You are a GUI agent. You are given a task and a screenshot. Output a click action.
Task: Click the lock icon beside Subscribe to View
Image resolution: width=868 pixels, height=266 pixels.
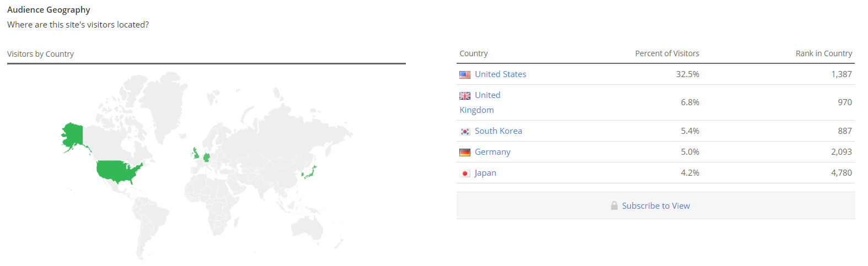tap(614, 205)
